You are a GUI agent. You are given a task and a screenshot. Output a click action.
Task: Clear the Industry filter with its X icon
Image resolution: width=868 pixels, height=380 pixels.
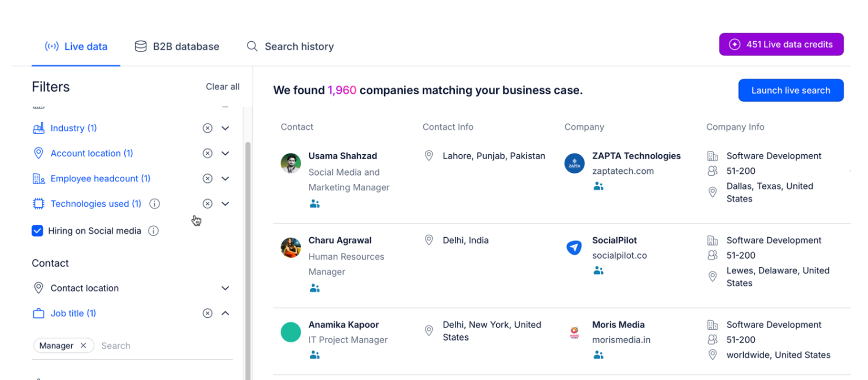(207, 128)
